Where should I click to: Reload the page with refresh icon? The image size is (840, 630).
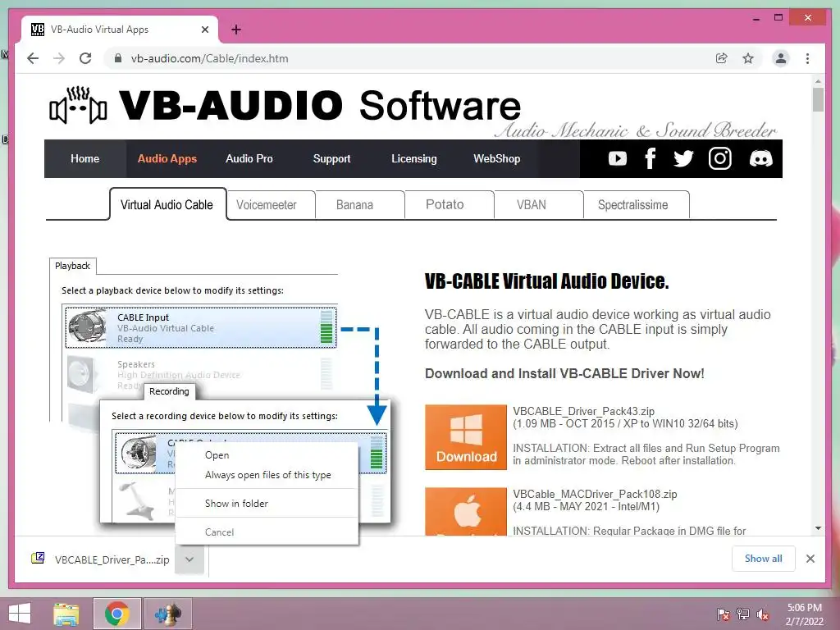pos(85,58)
